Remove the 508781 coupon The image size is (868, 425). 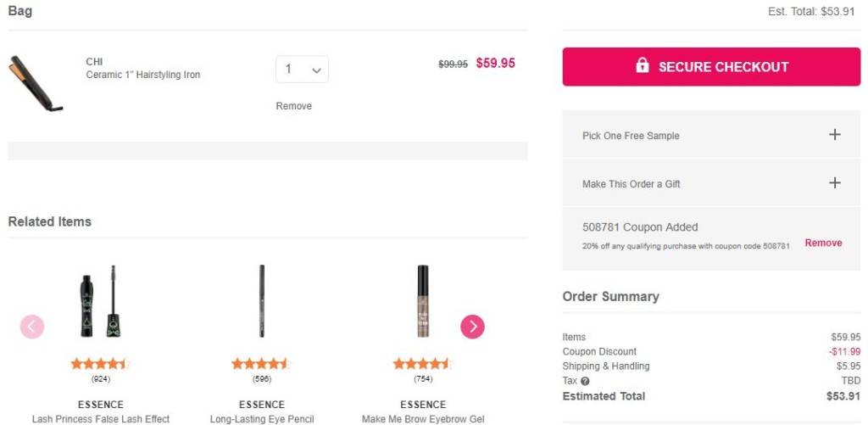[x=823, y=243]
